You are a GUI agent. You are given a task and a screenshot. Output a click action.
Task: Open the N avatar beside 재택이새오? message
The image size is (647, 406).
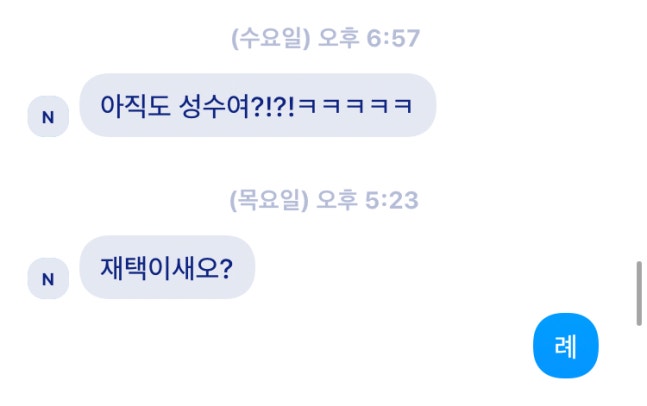(48, 279)
